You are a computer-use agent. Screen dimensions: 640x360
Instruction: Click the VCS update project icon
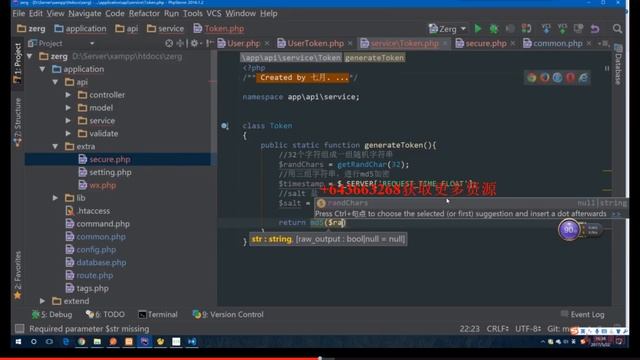(546, 29)
